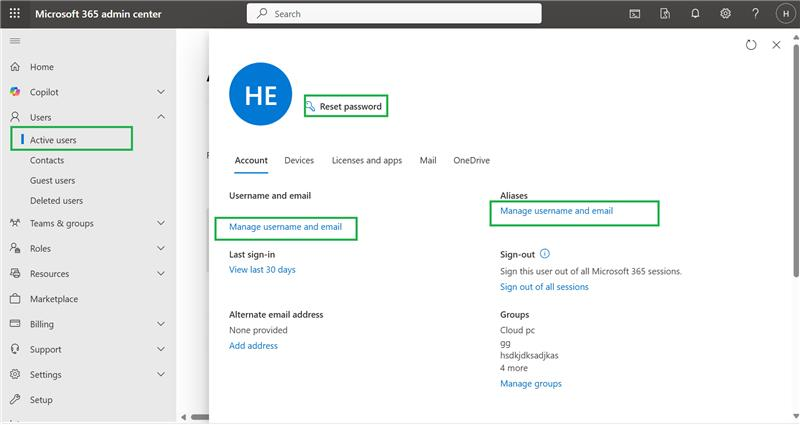Screen dimensions: 800x425
Task: Expand the Roles chevron
Action: 161,248
